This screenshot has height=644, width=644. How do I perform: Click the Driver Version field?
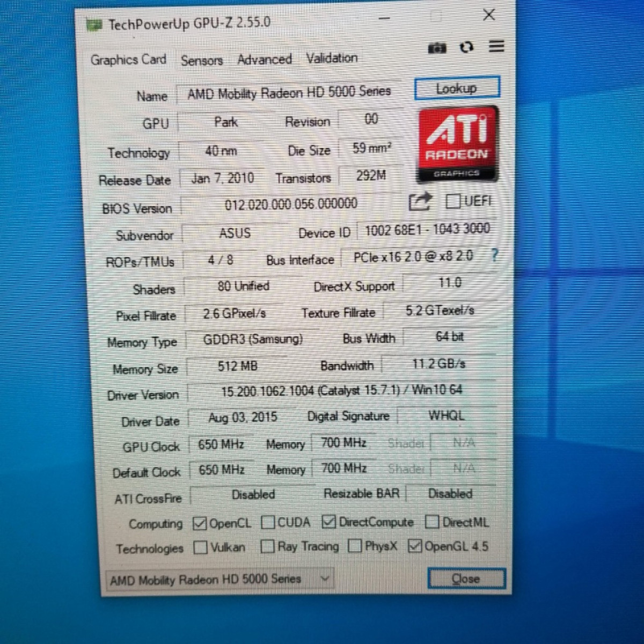click(x=341, y=391)
